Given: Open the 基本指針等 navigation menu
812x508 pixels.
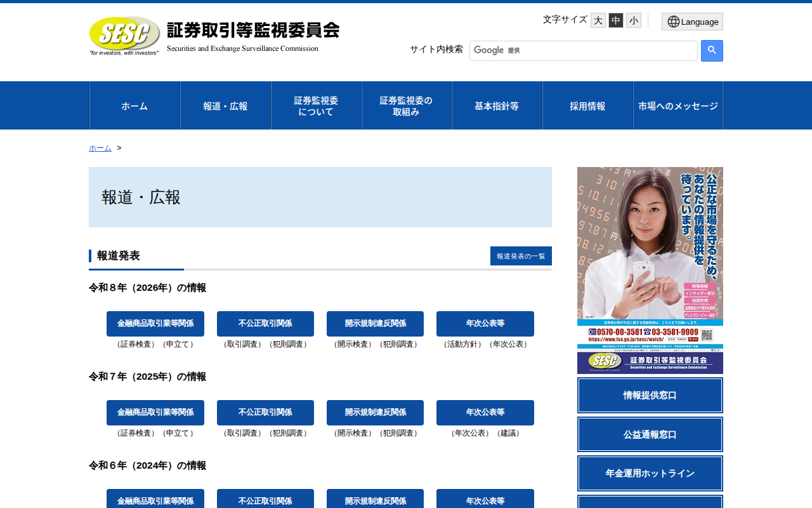Looking at the screenshot, I should (x=497, y=105).
